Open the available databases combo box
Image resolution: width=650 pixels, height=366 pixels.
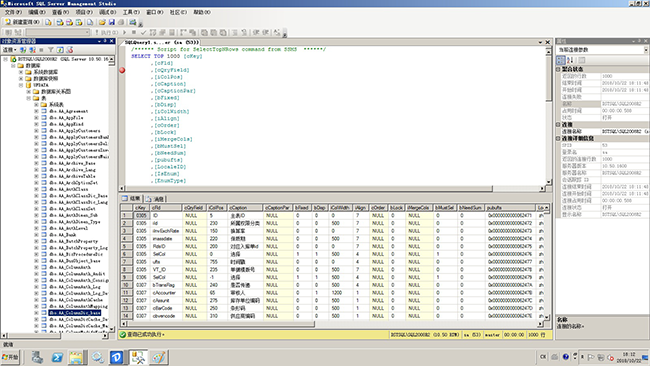[58, 32]
